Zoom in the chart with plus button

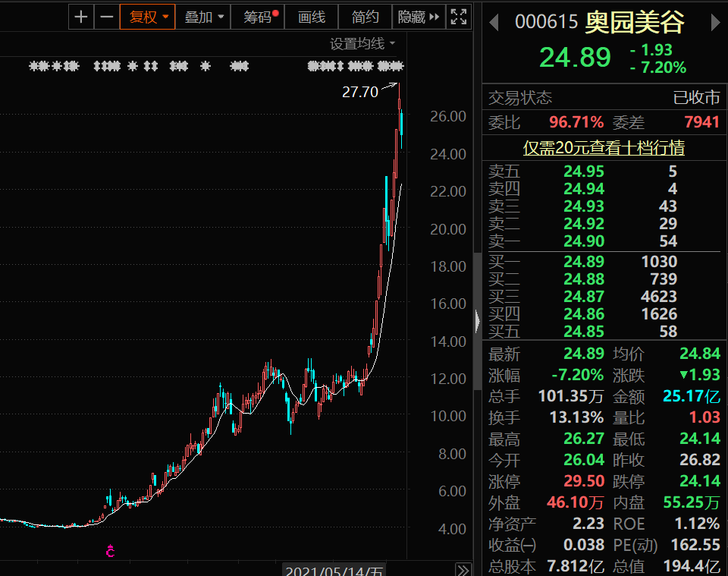82,17
